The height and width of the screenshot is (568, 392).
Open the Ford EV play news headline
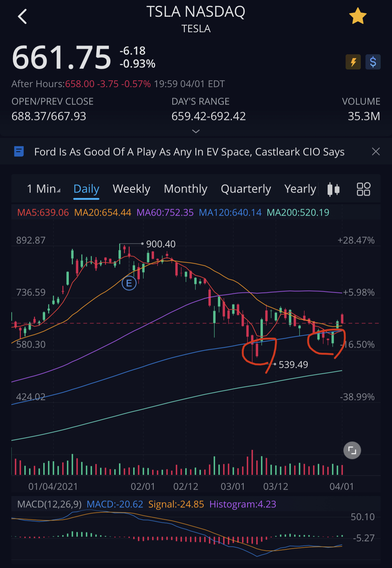pyautogui.click(x=189, y=152)
